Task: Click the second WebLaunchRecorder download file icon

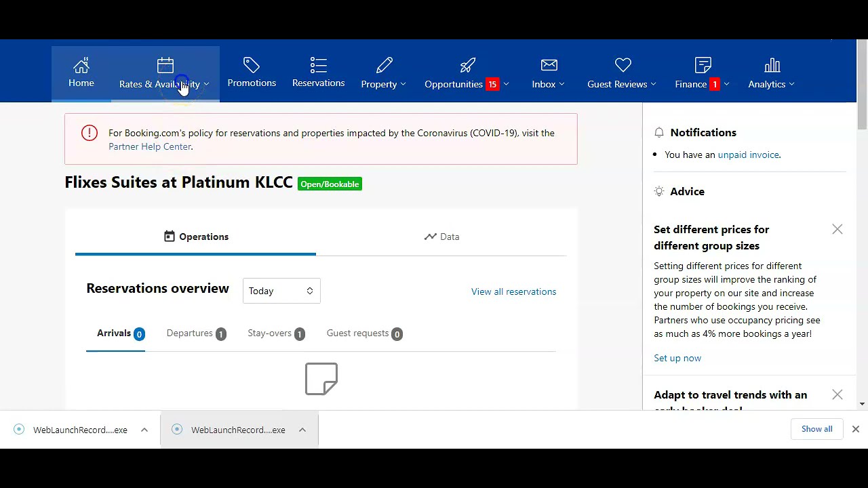Action: tap(177, 429)
